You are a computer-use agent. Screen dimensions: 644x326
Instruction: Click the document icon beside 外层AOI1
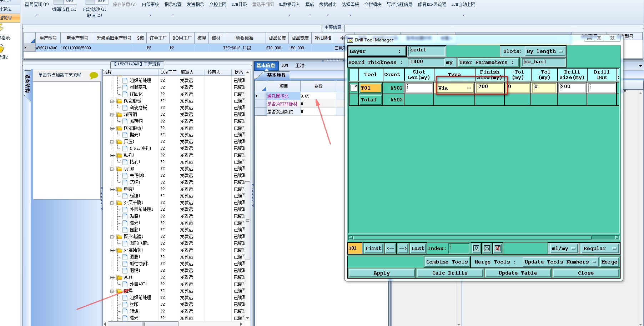tap(125, 284)
